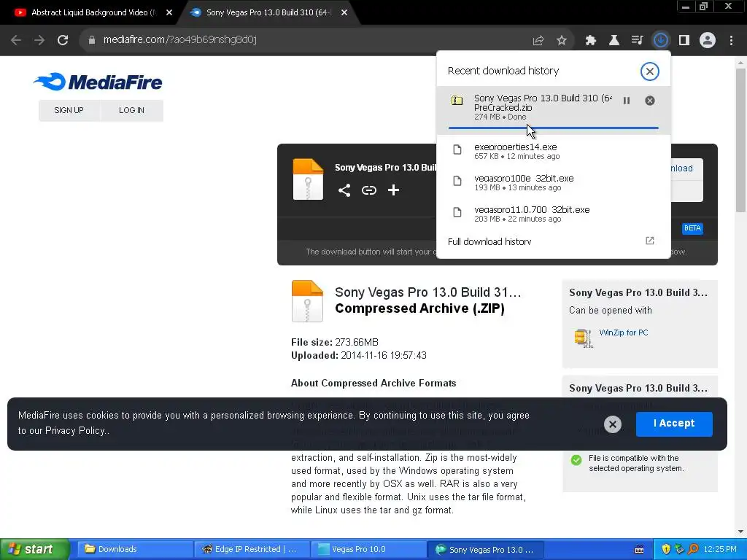The image size is (747, 560).
Task: Click the plus icon on the file card
Action: coord(393,190)
